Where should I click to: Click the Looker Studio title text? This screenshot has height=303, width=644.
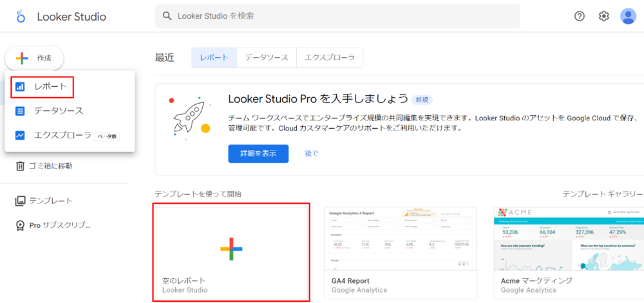[x=71, y=17]
